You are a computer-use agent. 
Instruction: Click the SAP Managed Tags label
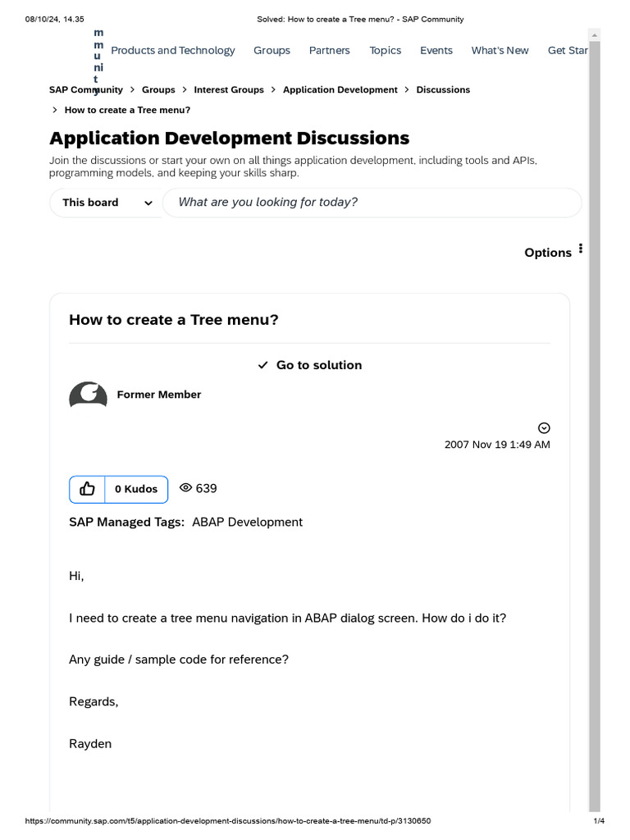click(127, 523)
